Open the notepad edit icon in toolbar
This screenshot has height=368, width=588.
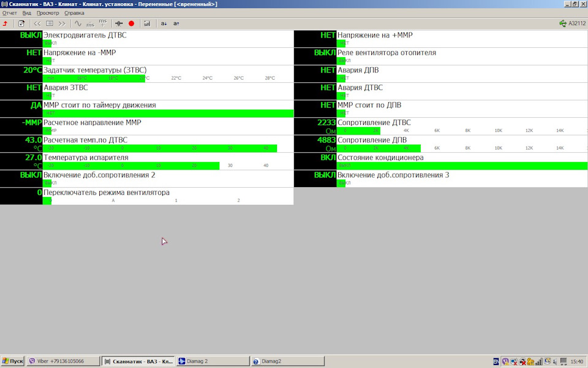tap(21, 24)
